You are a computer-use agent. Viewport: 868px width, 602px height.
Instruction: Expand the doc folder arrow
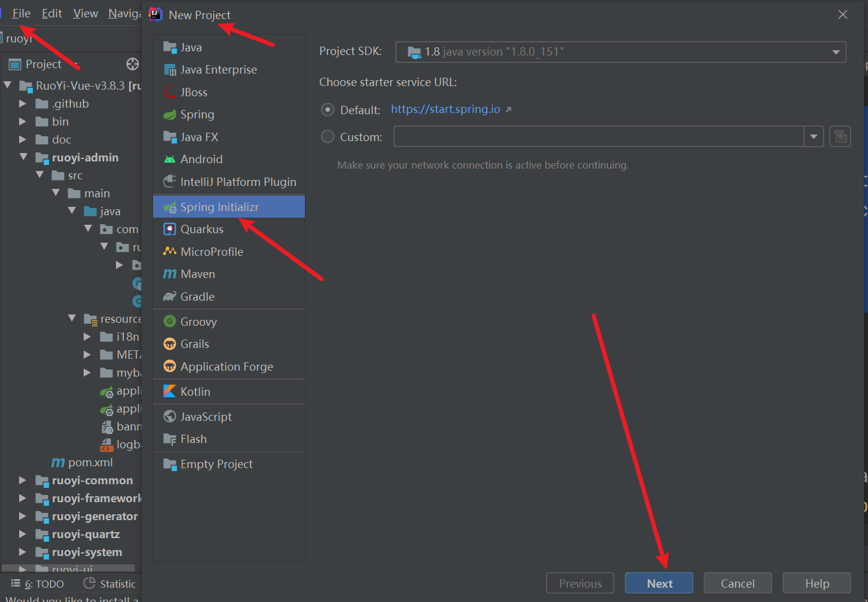(x=23, y=139)
